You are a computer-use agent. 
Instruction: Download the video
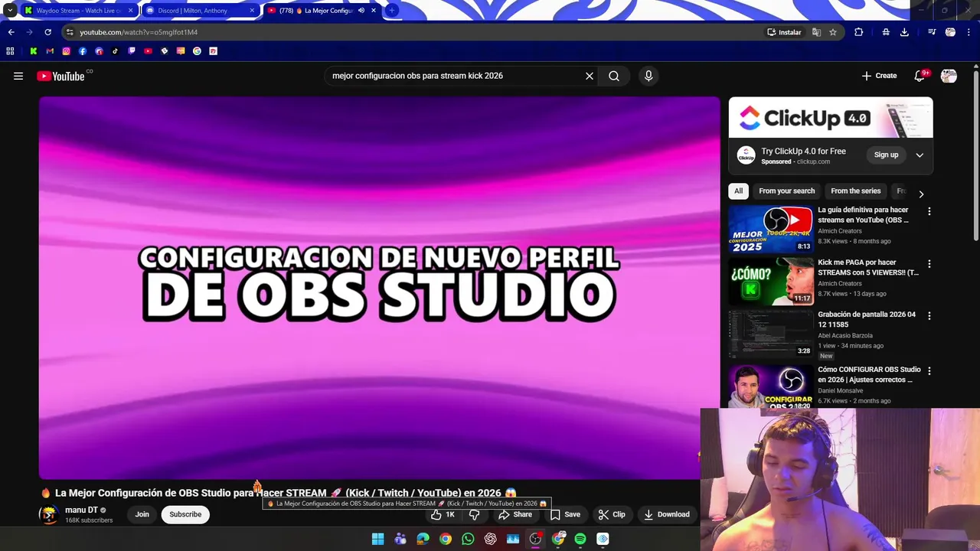tap(667, 514)
